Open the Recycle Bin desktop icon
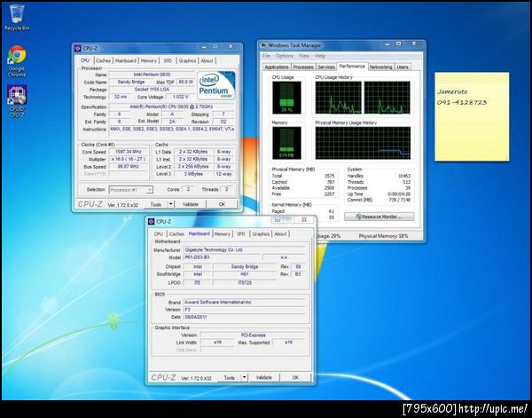 point(17,18)
